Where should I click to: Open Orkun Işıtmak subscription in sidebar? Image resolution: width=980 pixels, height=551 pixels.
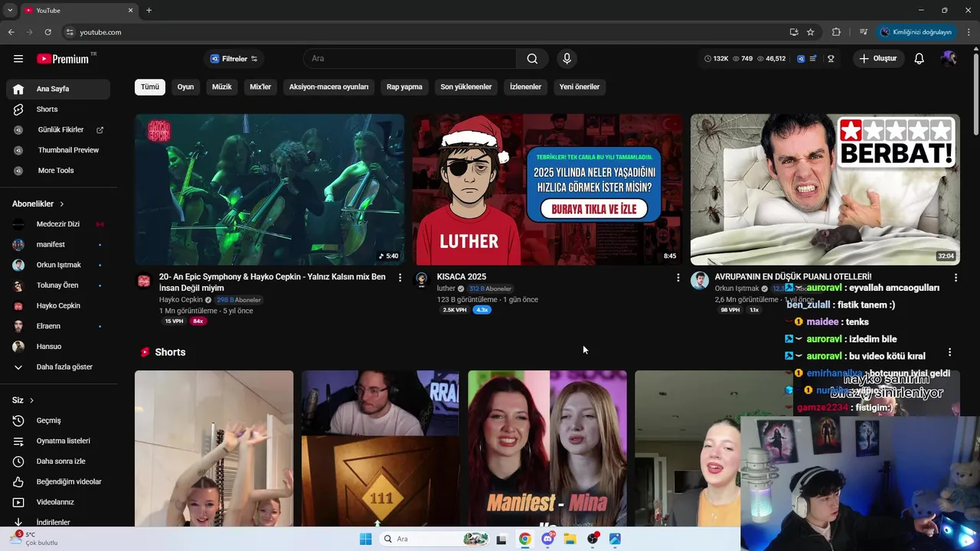coord(58,265)
